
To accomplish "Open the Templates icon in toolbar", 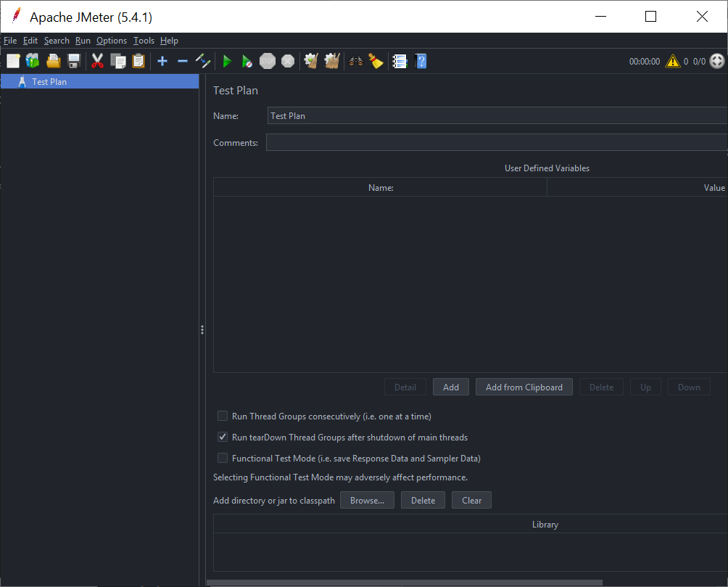I will (x=33, y=61).
